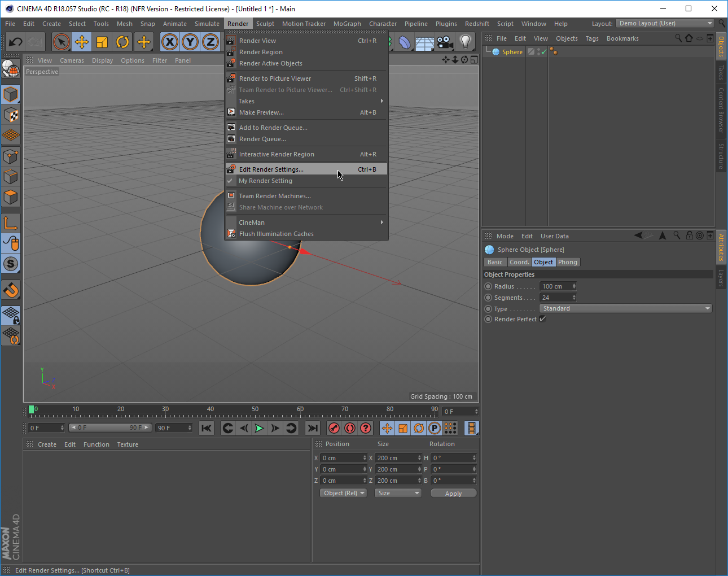Click the light bulb icon

(x=466, y=42)
